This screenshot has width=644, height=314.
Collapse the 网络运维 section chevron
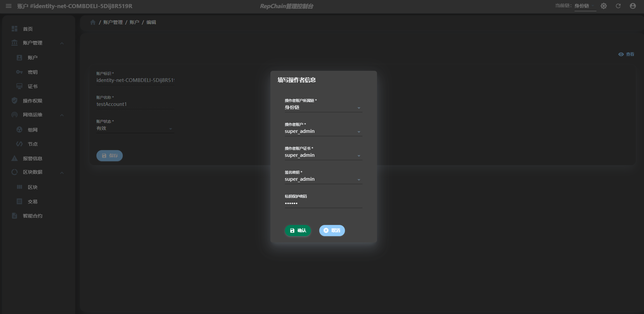(x=62, y=115)
